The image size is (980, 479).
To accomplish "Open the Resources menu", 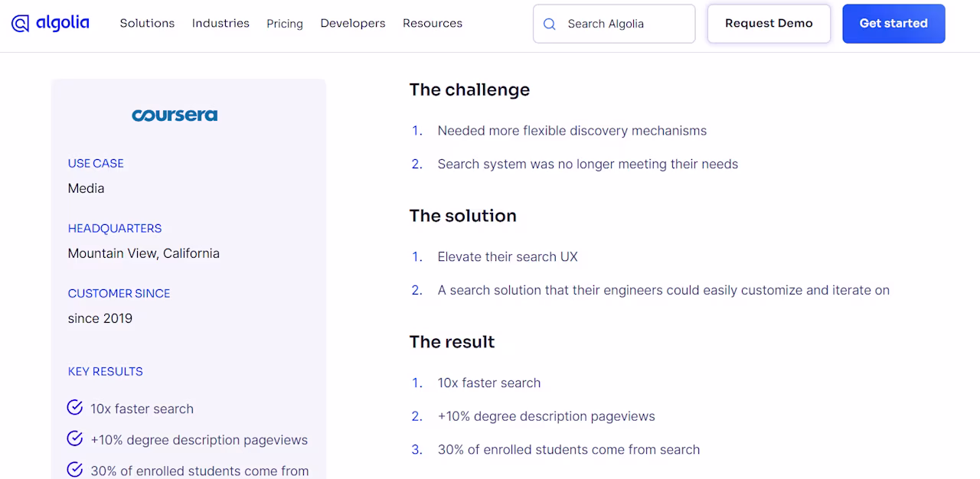I will [433, 24].
